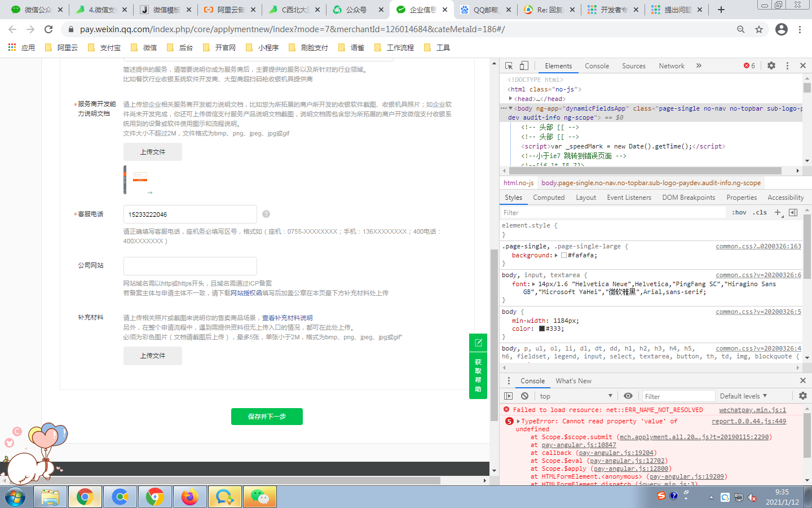
Task: Open the Sources tab in DevTools
Action: (634, 66)
